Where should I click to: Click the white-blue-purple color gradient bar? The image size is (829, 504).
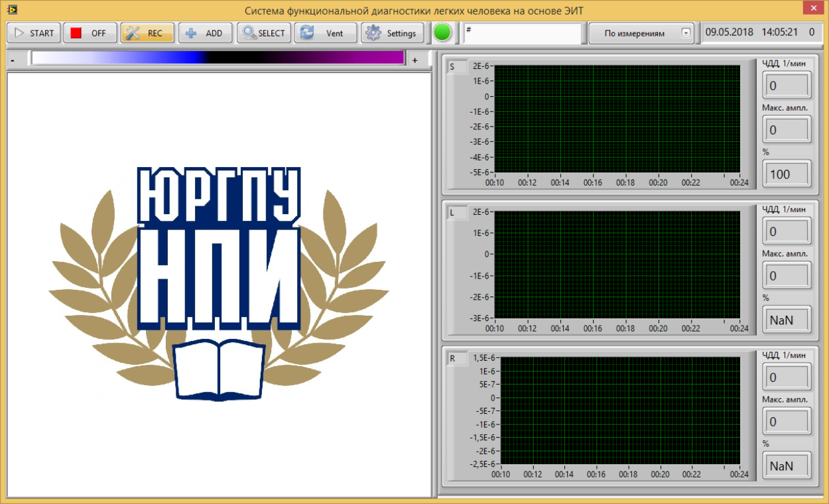tap(218, 58)
